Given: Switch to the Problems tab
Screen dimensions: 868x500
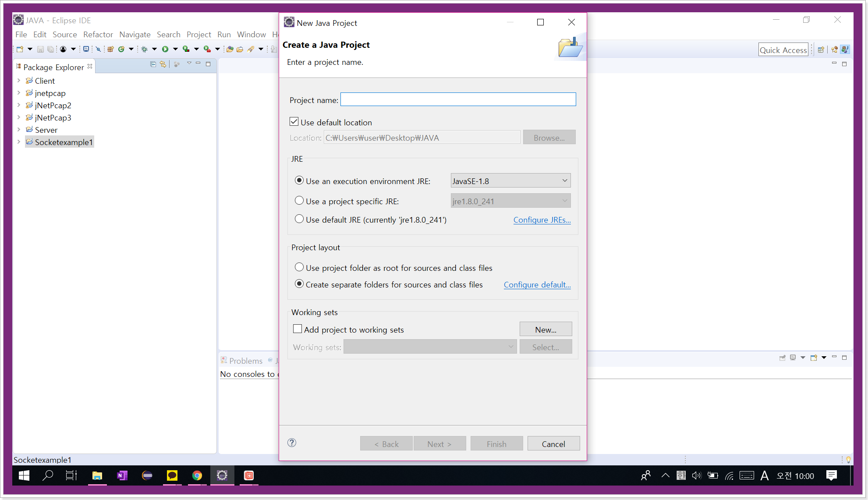Looking at the screenshot, I should pyautogui.click(x=242, y=361).
